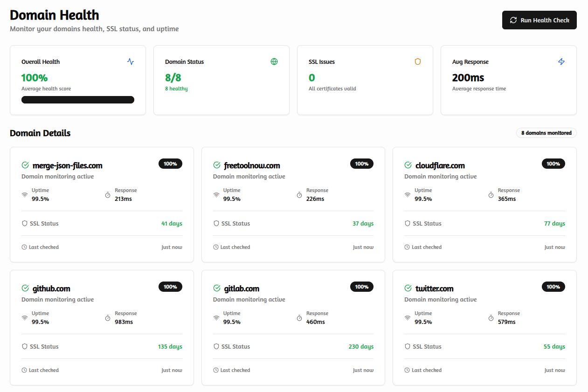Click the 8 domains monitored badge

[x=546, y=133]
